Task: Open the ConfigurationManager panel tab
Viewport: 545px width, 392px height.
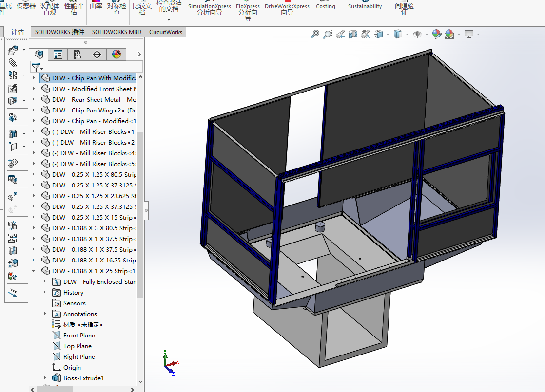Action: point(77,55)
